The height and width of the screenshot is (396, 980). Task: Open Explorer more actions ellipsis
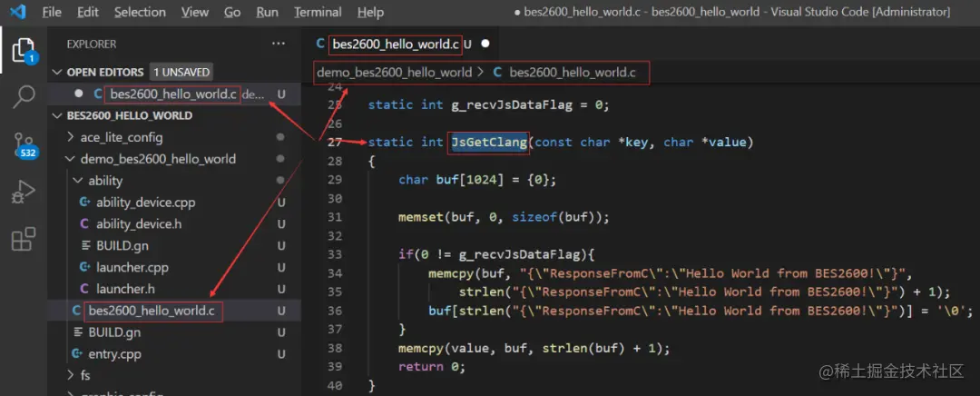pos(279,45)
